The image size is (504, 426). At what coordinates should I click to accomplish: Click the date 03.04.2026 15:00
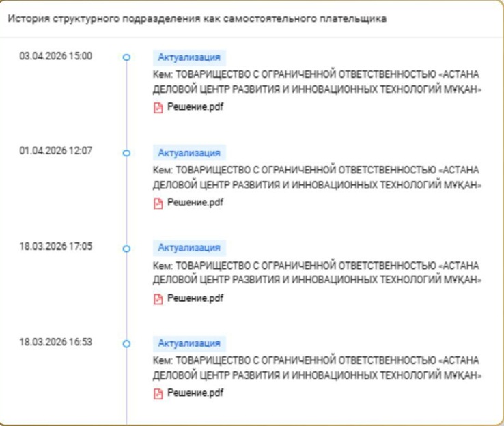[55, 56]
